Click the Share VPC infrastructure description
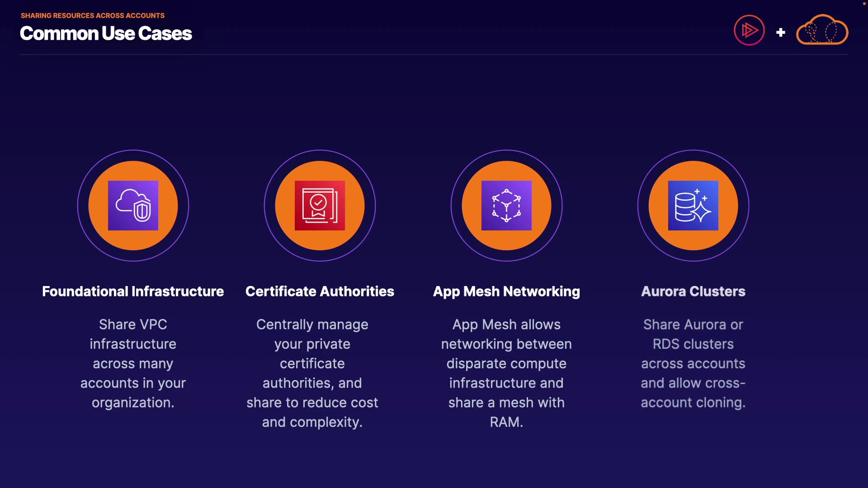This screenshot has width=868, height=488. [133, 363]
